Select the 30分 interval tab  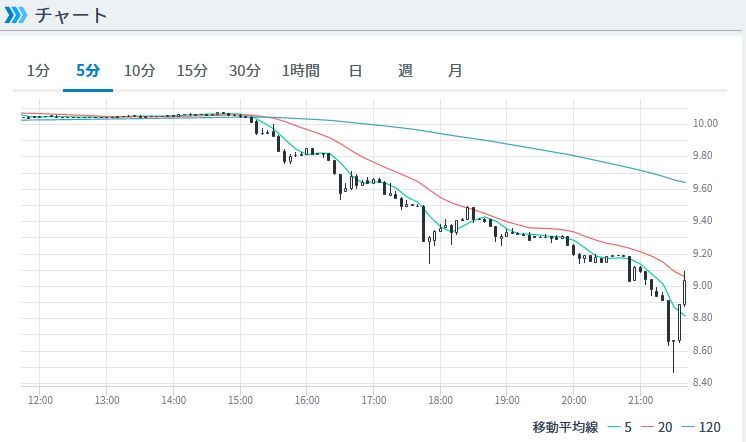pyautogui.click(x=244, y=71)
